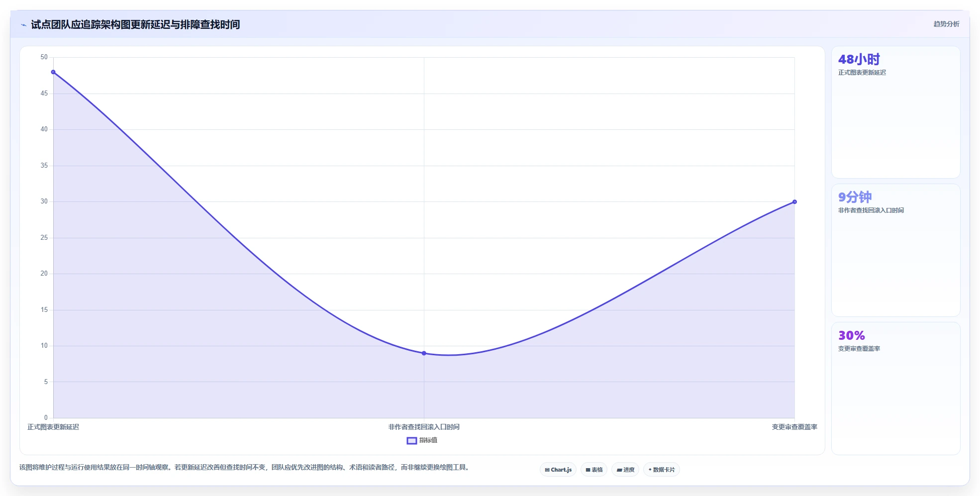
Task: Click the 变更审查覆盖率 x-axis label
Action: click(794, 427)
